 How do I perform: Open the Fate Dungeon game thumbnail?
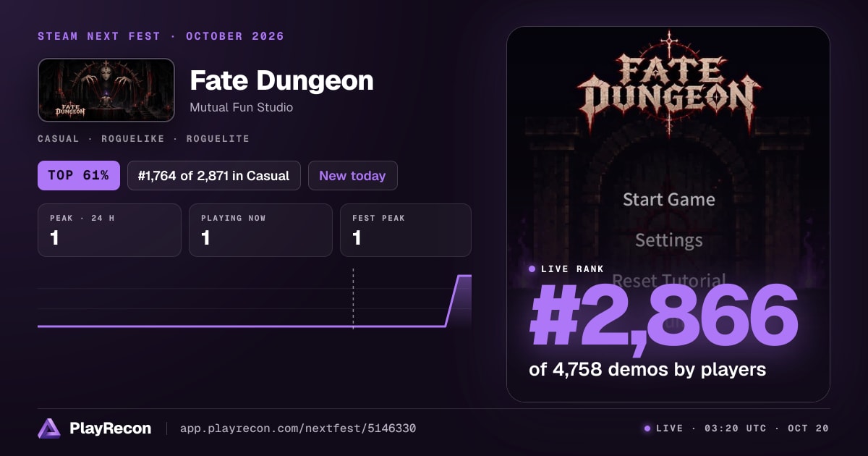coord(106,90)
